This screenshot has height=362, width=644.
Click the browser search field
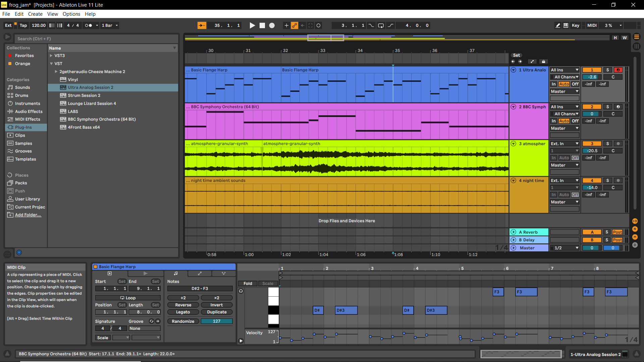(x=97, y=39)
